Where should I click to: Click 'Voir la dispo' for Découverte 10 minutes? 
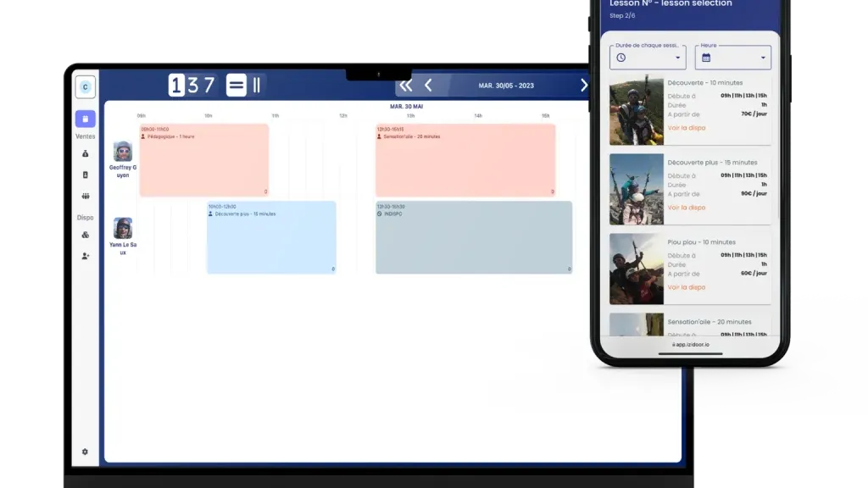click(x=686, y=128)
